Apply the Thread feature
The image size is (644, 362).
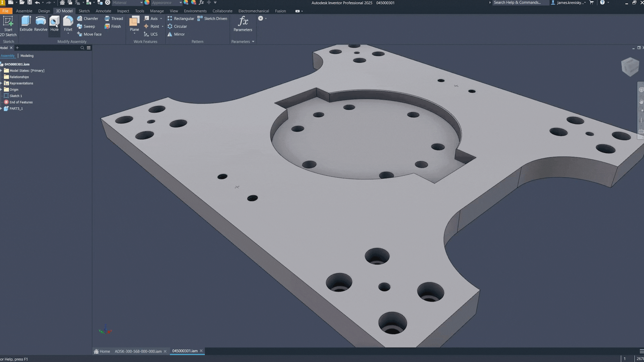point(114,18)
